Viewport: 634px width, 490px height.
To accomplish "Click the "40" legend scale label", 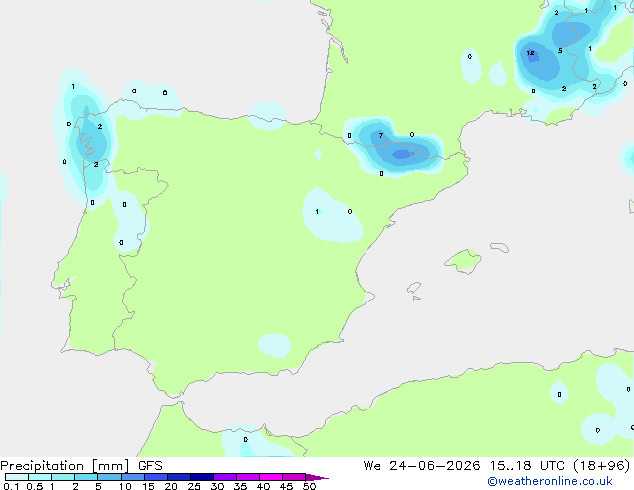I will [x=263, y=486].
